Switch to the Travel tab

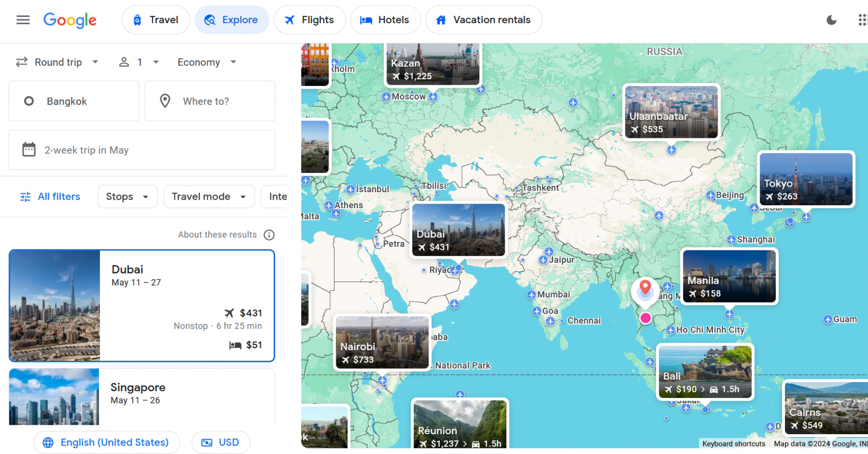[155, 19]
